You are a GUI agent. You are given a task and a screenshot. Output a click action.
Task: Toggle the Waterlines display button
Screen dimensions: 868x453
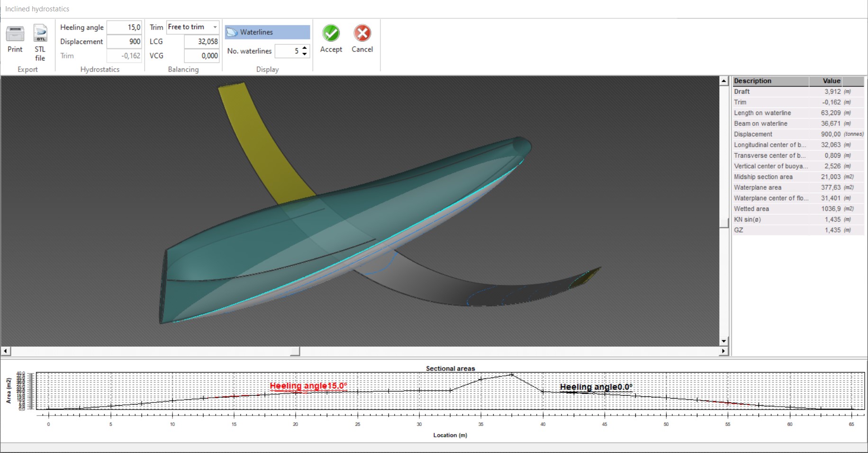tap(267, 32)
